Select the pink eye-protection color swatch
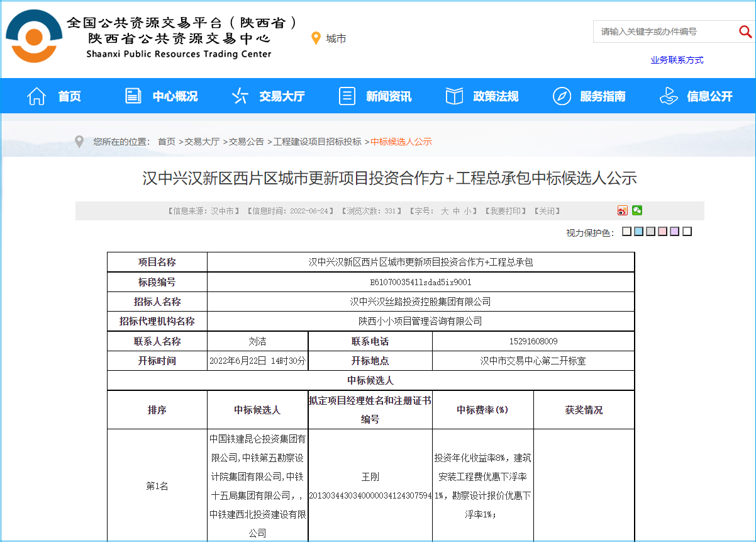The image size is (756, 542). pos(662,232)
